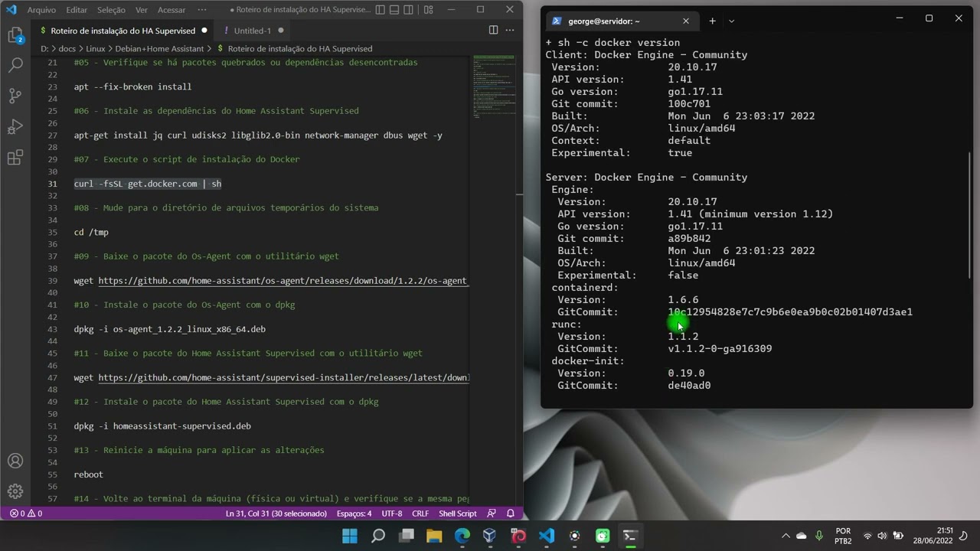Click the 'apt --fix-broken install' line
This screenshot has width=980, height=551.
pyautogui.click(x=132, y=86)
